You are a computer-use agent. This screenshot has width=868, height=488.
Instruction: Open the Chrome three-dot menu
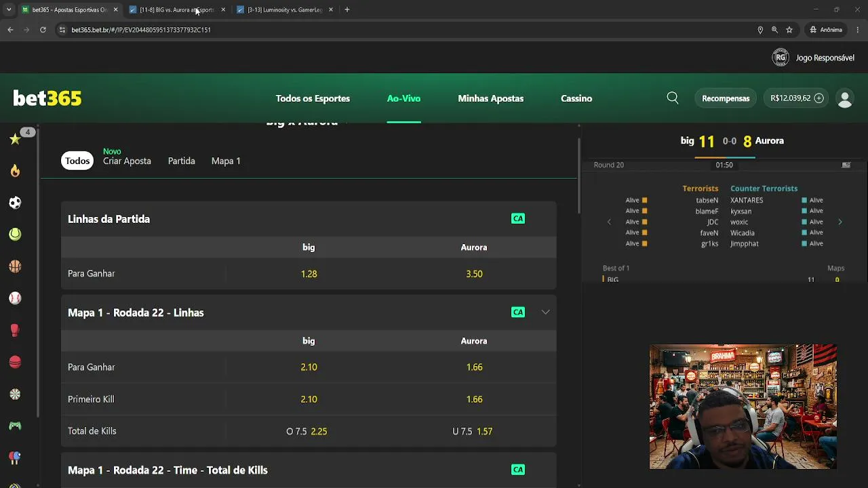tap(858, 30)
